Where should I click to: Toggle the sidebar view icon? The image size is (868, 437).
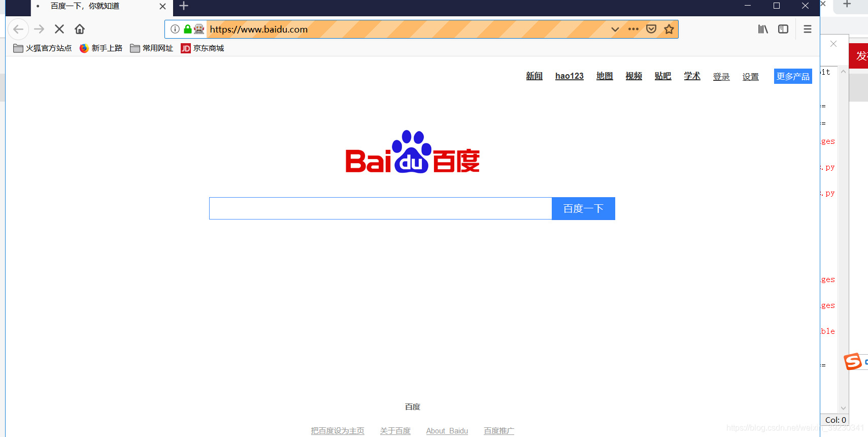783,29
